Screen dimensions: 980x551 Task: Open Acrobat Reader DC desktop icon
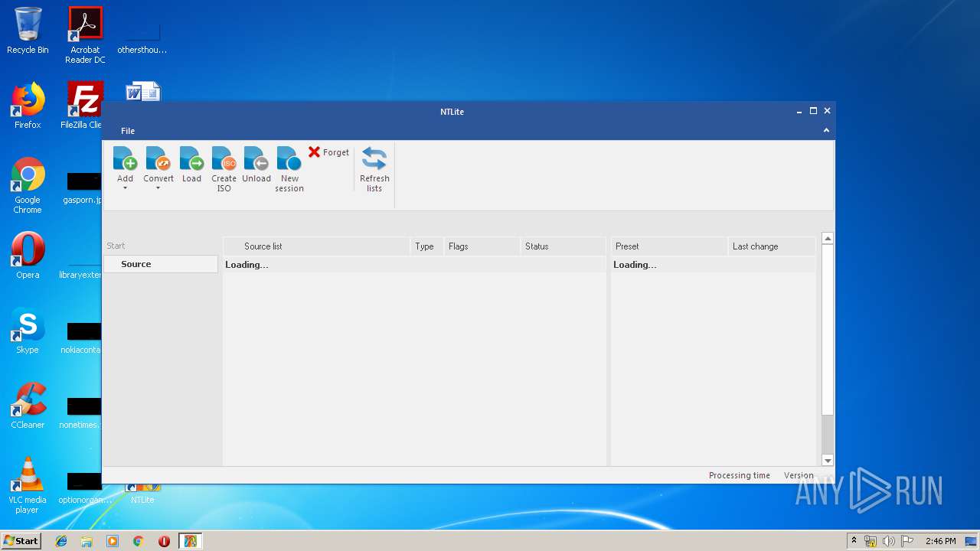click(x=85, y=35)
